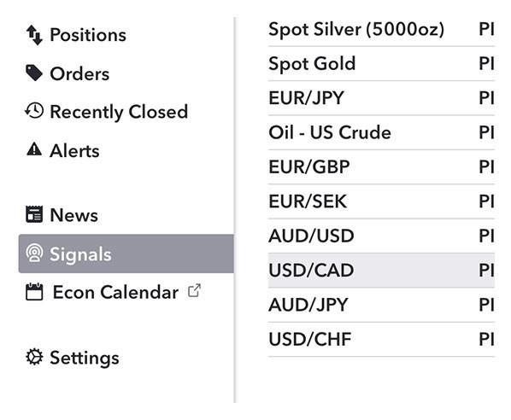This screenshot has height=420, width=511.
Task: Click the external link icon beside Econ Calendar
Action: (x=194, y=291)
